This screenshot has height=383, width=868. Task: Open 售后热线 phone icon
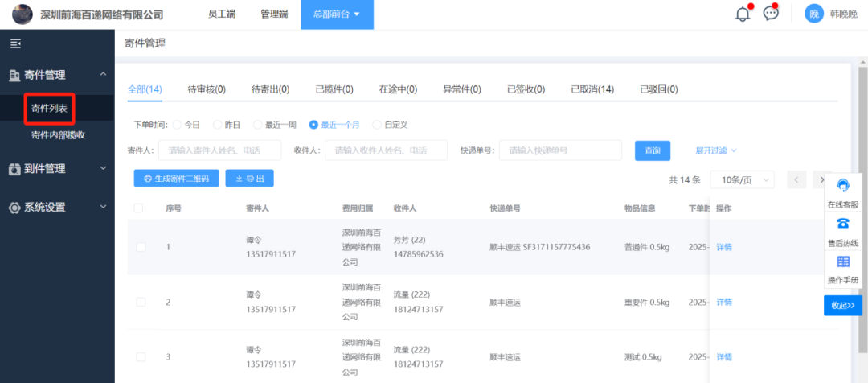pos(843,224)
